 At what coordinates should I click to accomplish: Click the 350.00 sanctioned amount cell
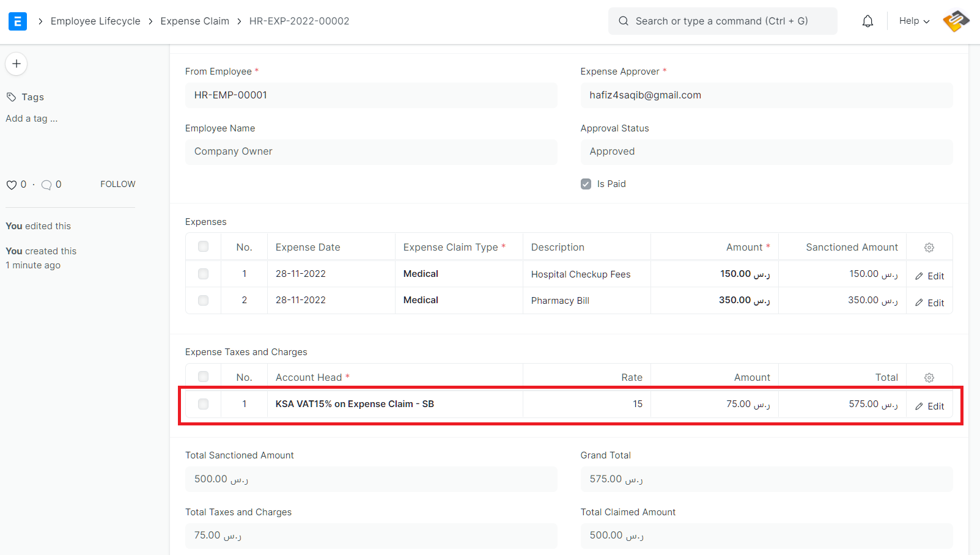pos(842,300)
